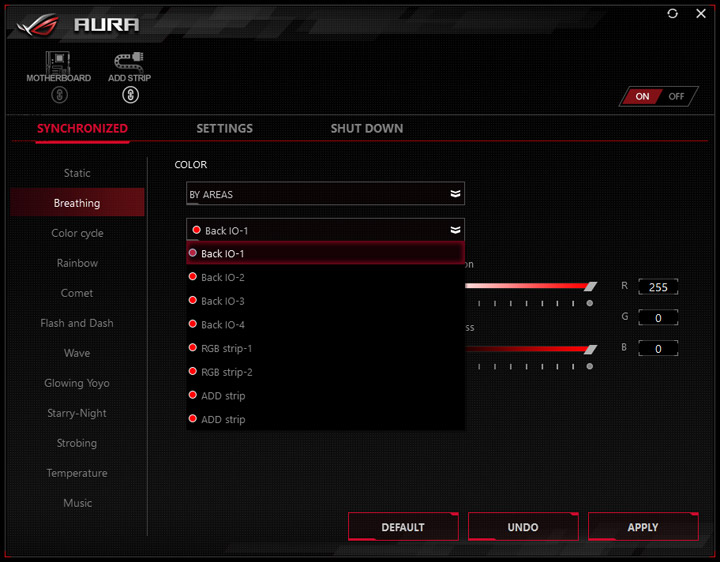Click the refresh icon at top right
Screen dimensions: 720x562
pos(672,14)
